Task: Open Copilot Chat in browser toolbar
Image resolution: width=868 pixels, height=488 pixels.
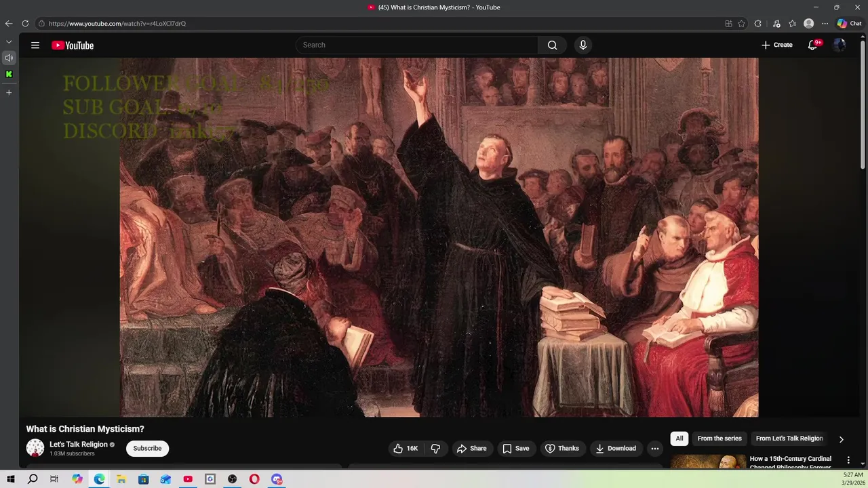Action: click(850, 23)
